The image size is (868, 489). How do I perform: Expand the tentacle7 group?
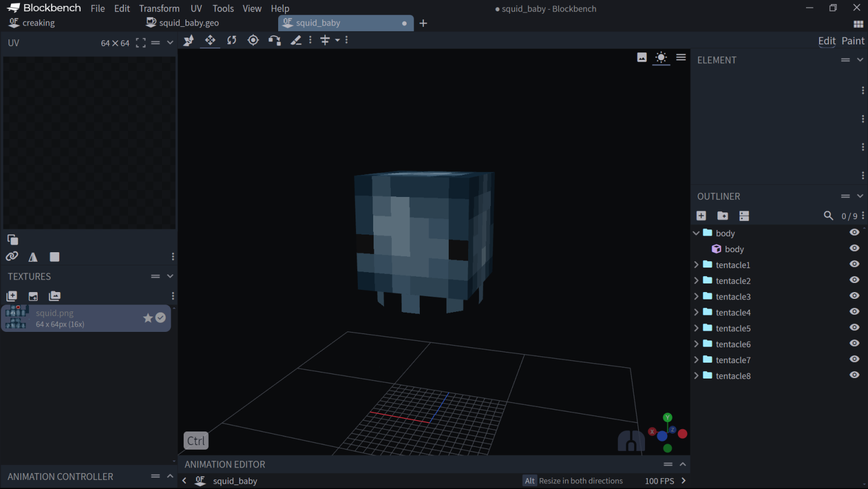[x=696, y=360]
